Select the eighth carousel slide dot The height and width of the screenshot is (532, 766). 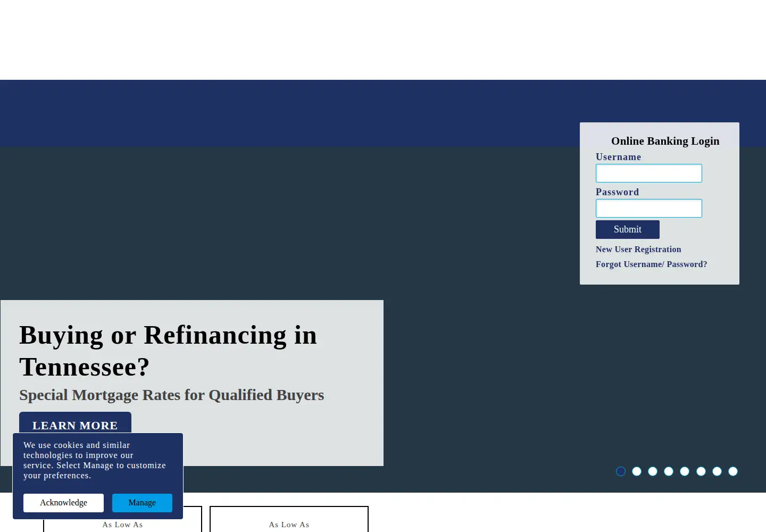coord(733,471)
